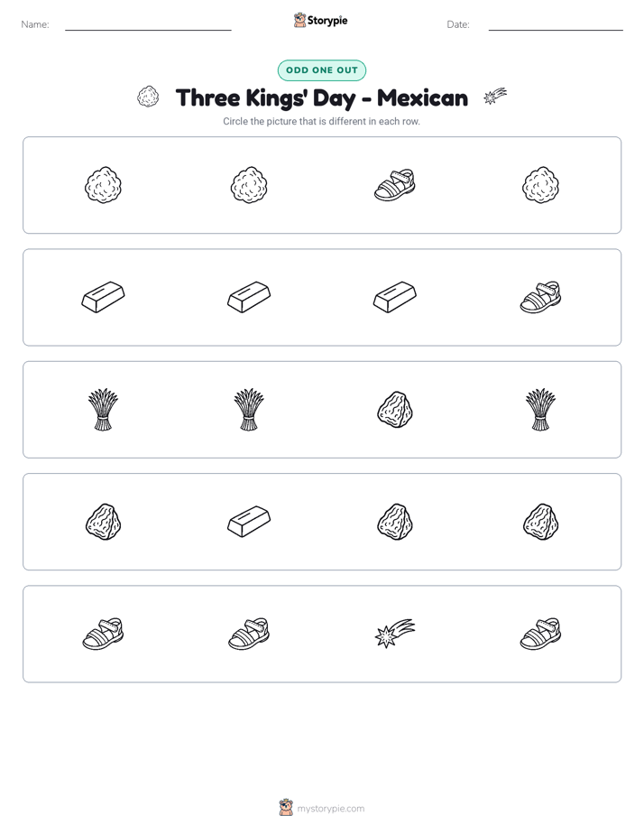
Task: Click the Three Kings' Day title text
Action: (x=321, y=98)
